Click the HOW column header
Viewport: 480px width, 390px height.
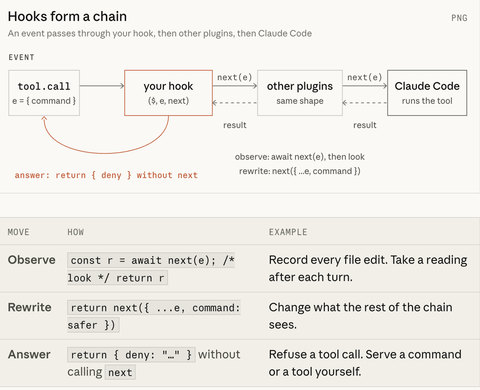(76, 232)
